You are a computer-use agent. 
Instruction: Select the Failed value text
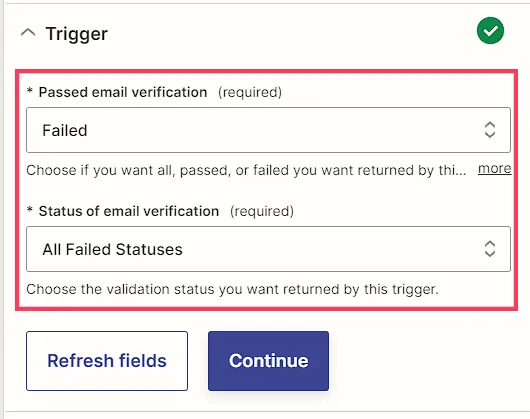[65, 130]
